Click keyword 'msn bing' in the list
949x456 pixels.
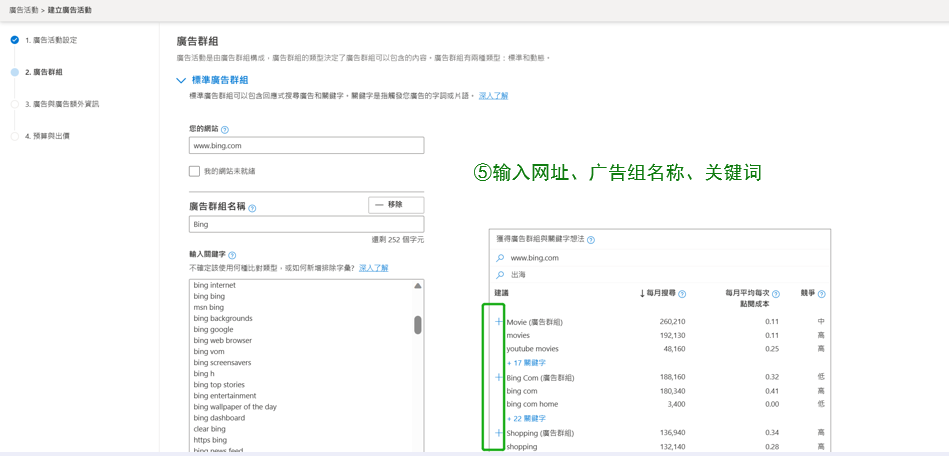click(x=208, y=307)
